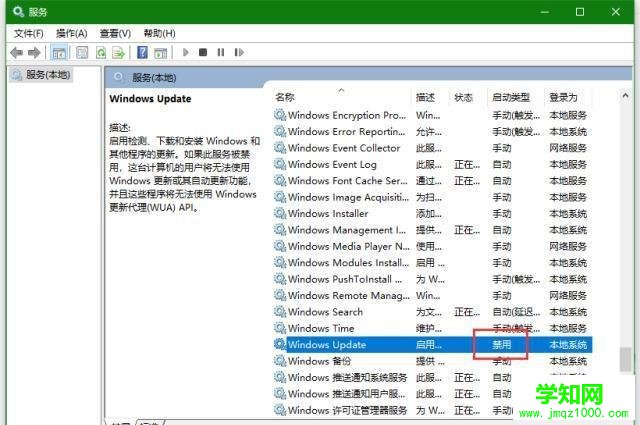Click the Refresh toolbar icon
The height and width of the screenshot is (425, 640).
100,53
